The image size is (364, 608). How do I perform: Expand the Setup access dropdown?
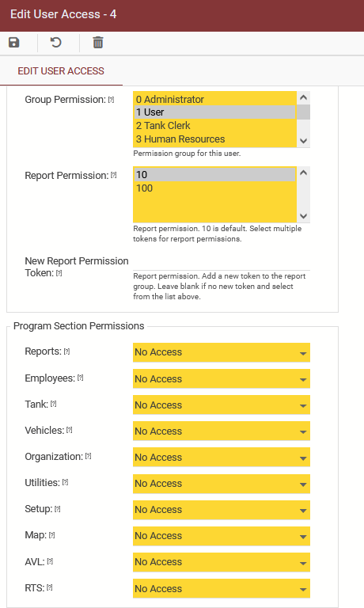click(222, 510)
